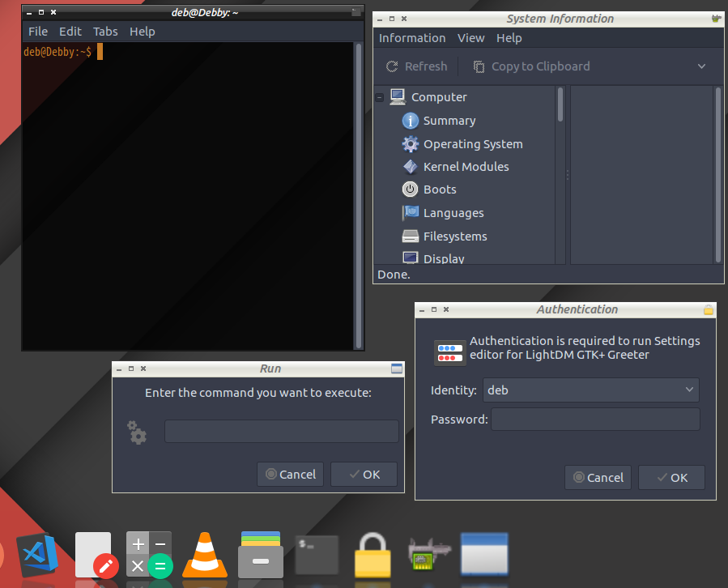Expand the chevron next to Copy to Clipboard
This screenshot has width=728, height=588.
pos(701,66)
